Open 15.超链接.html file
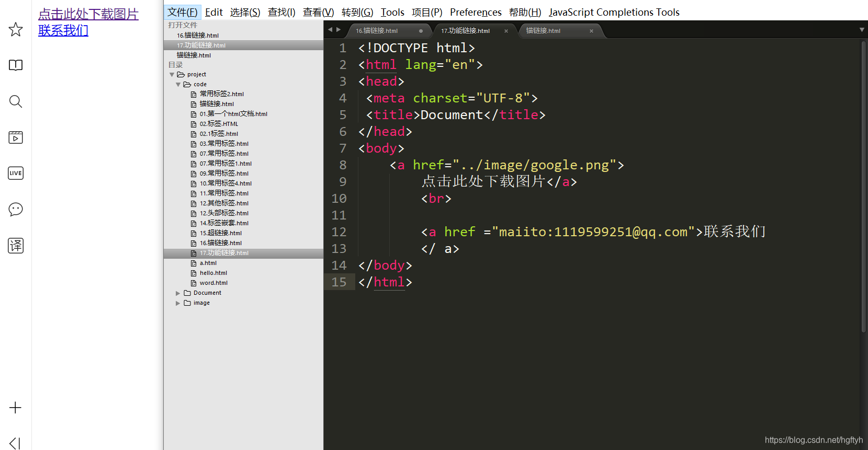This screenshot has height=450, width=868. tap(220, 233)
